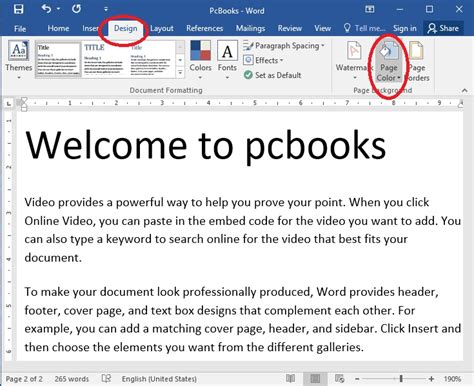Click the Share button
Image resolution: width=474 pixels, height=386 pixels.
point(443,28)
